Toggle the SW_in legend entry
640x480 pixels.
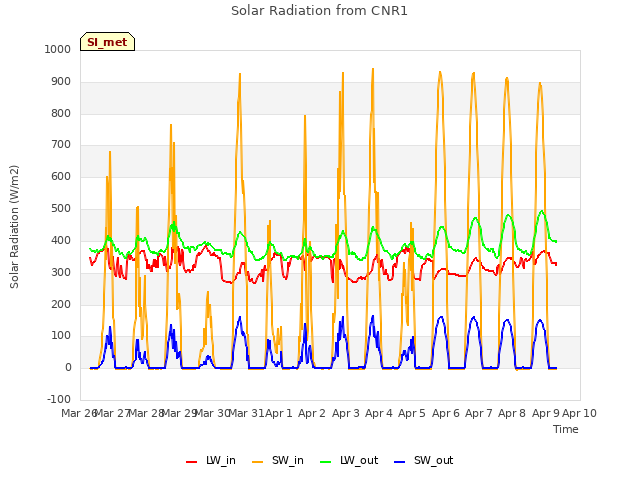(x=278, y=460)
